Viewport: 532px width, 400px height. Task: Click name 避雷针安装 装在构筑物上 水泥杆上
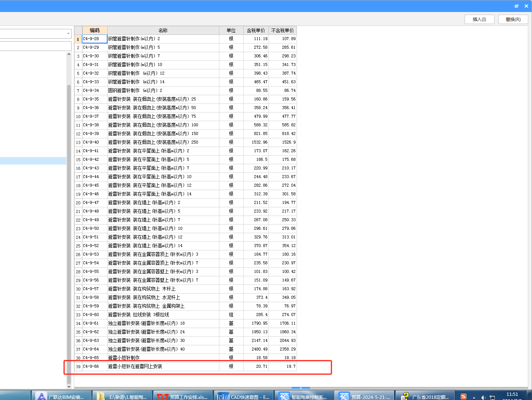pos(163,297)
